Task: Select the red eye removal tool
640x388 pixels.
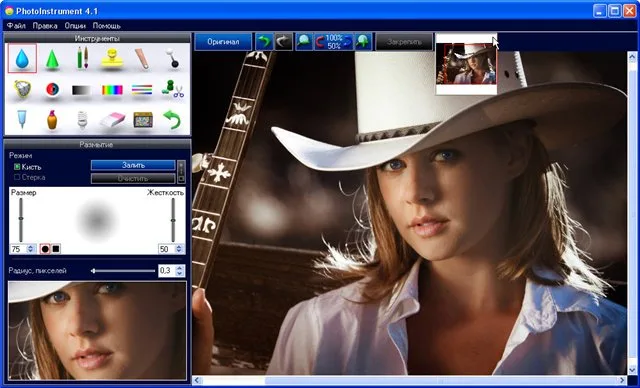Action: pyautogui.click(x=52, y=89)
